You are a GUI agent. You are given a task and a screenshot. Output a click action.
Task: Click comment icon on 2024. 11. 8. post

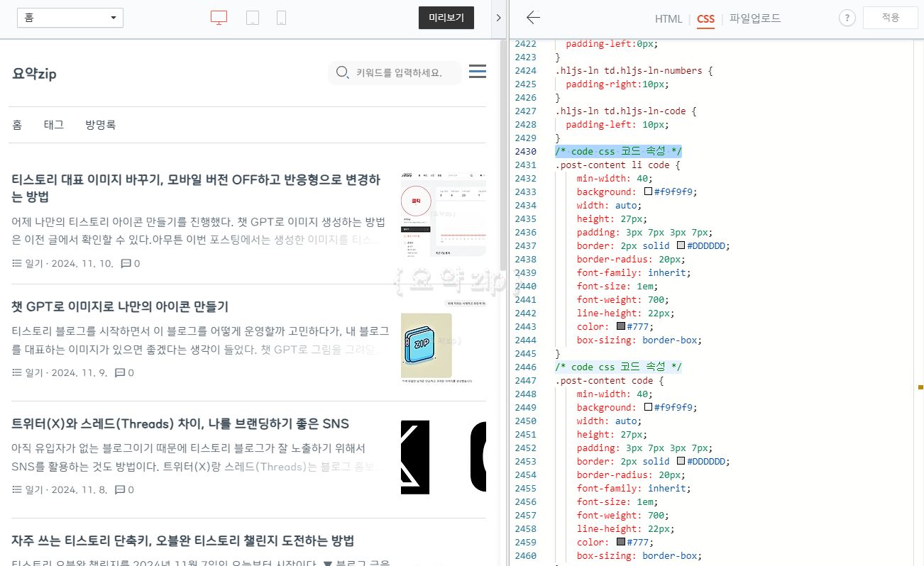click(120, 489)
